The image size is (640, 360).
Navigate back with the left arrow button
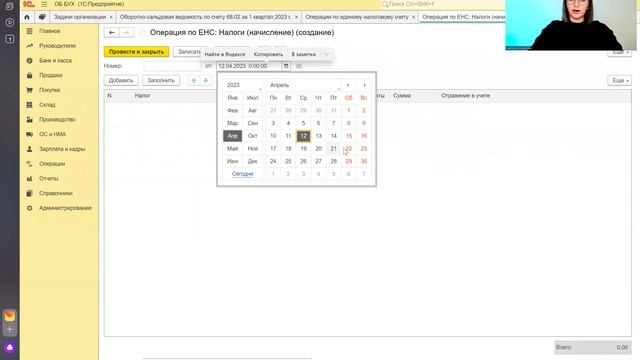click(x=111, y=33)
